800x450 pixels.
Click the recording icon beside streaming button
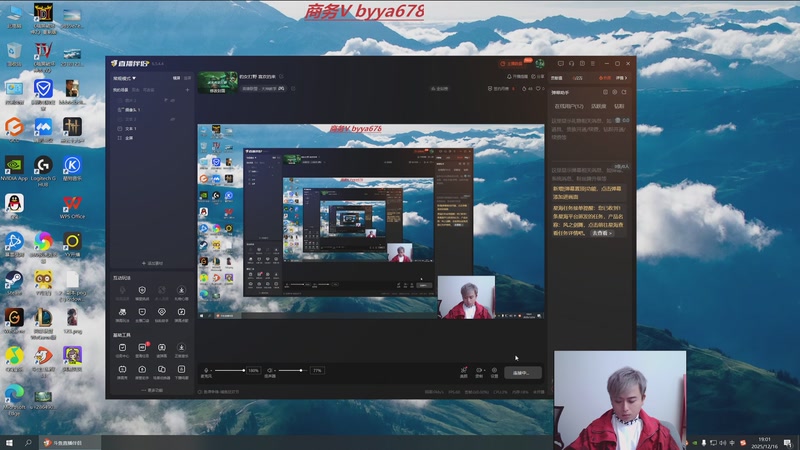pyautogui.click(x=479, y=372)
